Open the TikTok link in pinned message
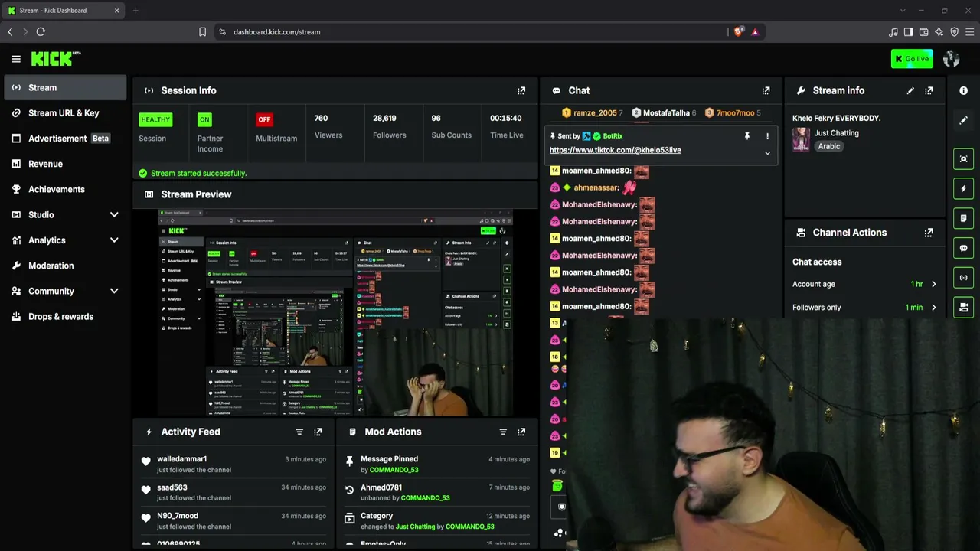Screen dimensions: 980x551 pyautogui.click(x=615, y=150)
